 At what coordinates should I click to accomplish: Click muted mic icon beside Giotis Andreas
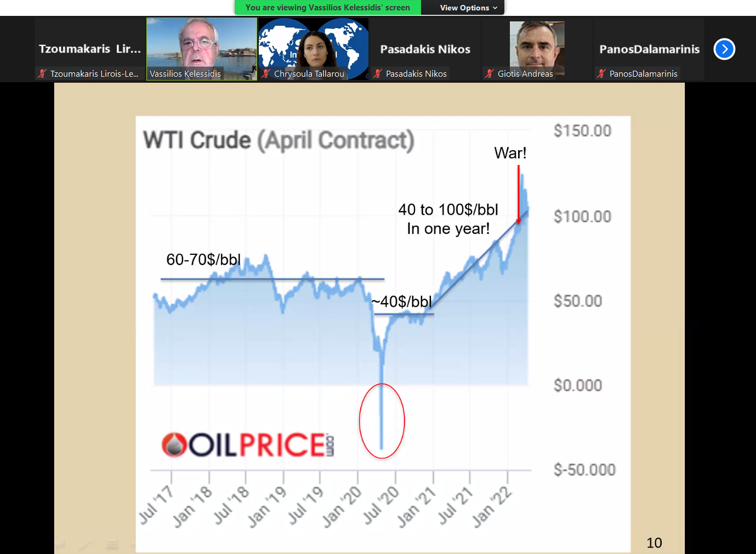tap(490, 73)
